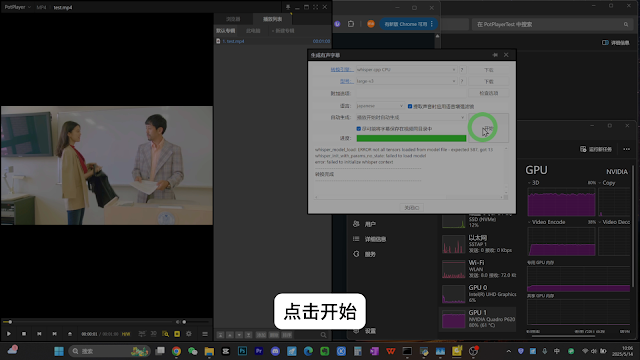
Task: Select the Users item in Task Manager sidebar
Action: click(x=370, y=224)
